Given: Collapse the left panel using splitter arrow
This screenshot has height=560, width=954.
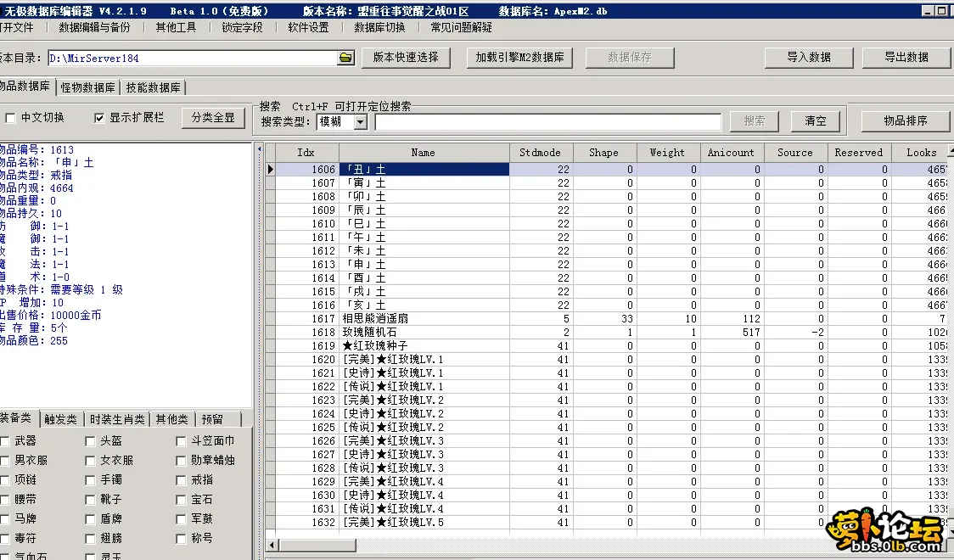Looking at the screenshot, I should [259, 149].
